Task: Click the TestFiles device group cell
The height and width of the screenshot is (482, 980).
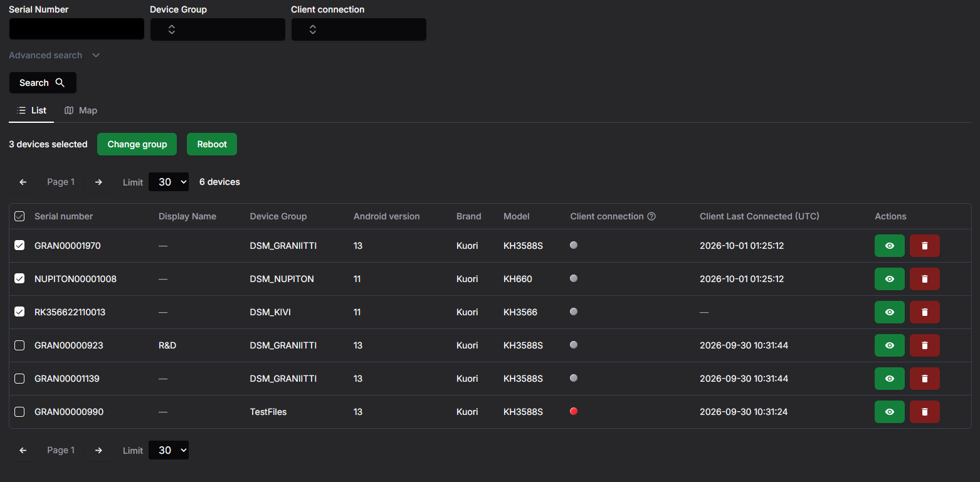Action: pos(268,412)
